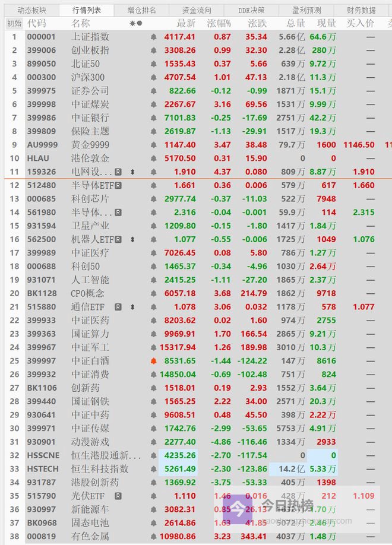392x545 pixels.
Task: Click the bell alert icon for 上证指数
Action: pos(154,37)
